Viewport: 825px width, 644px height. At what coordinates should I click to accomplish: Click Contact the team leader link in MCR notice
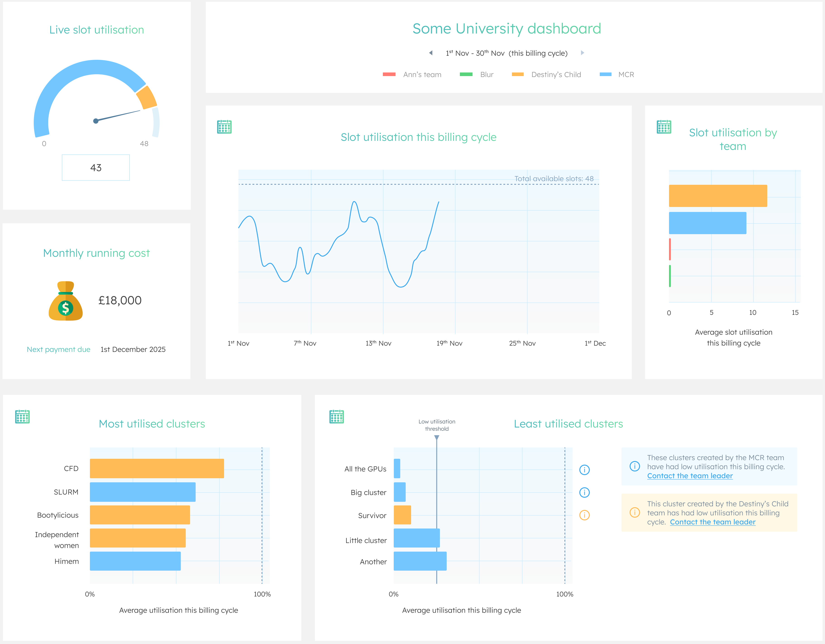[689, 476]
